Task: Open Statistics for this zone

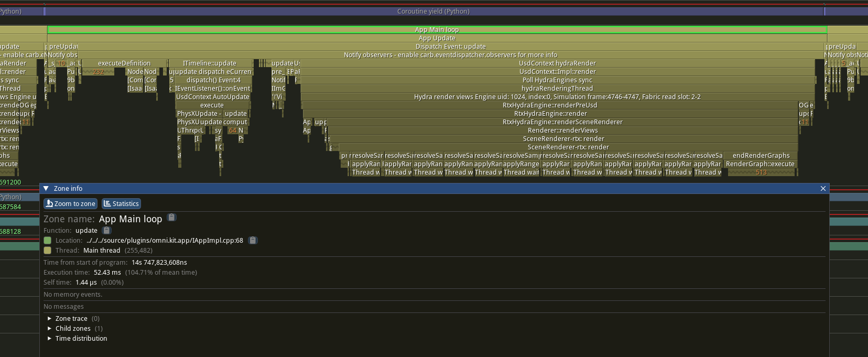Action: (121, 204)
